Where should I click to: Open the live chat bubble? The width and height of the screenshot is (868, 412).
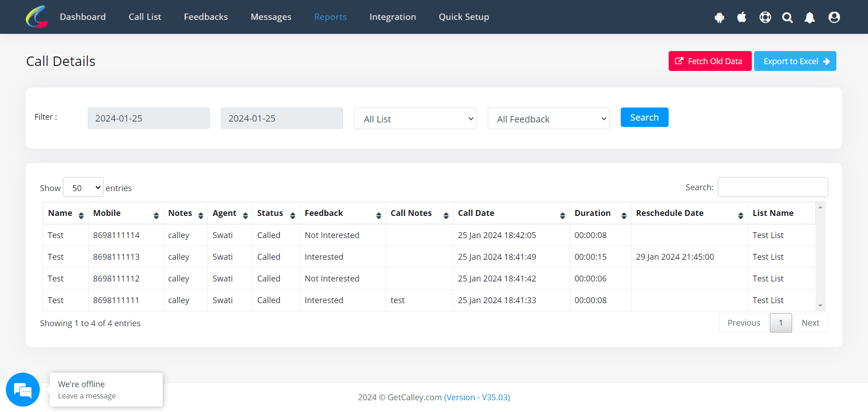tap(23, 389)
